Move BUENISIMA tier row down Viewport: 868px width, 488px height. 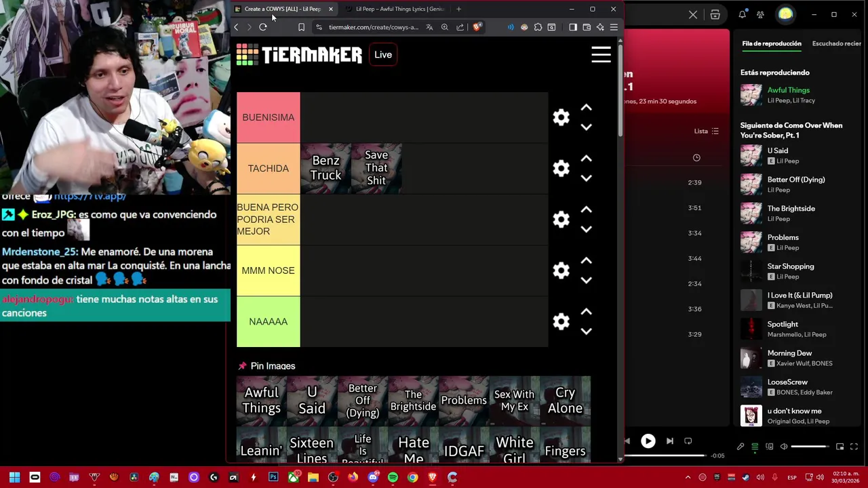click(x=587, y=127)
